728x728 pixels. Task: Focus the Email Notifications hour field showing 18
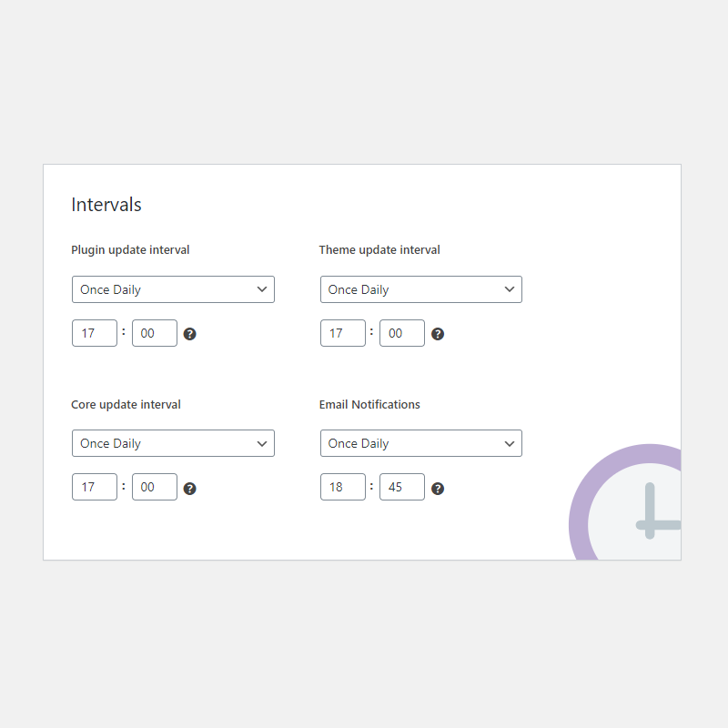point(343,487)
